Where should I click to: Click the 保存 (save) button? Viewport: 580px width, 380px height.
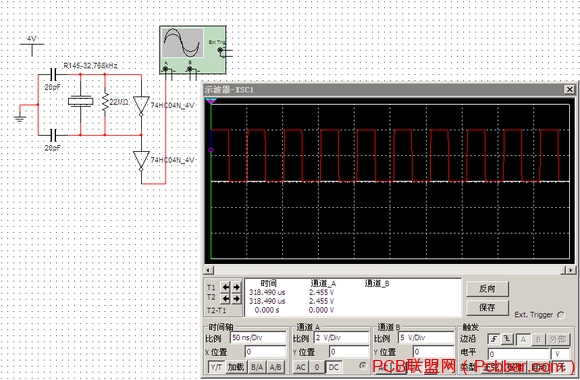tap(487, 307)
